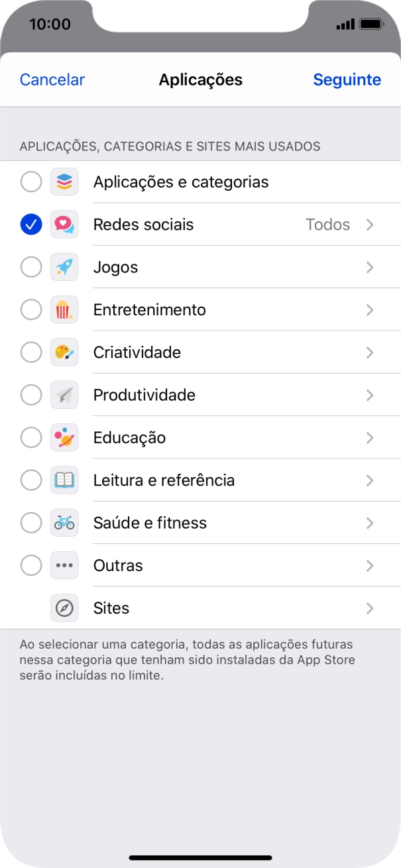Tap the popcorn Entretenimento icon

point(64,309)
